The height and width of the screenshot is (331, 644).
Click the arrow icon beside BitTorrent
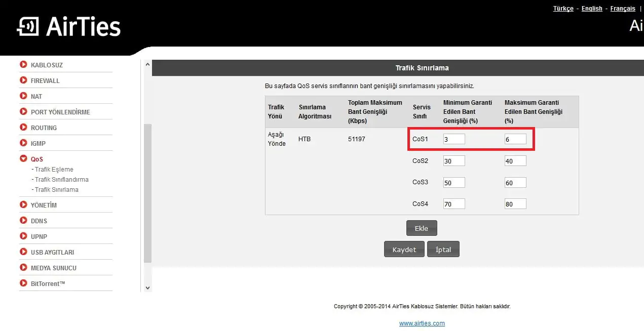[x=23, y=283]
